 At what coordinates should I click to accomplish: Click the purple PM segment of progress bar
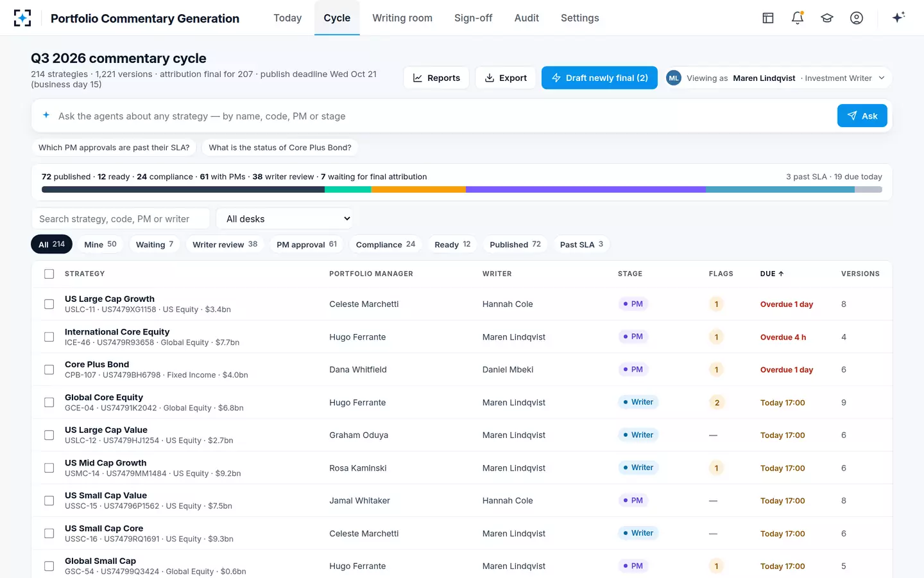[586, 189]
